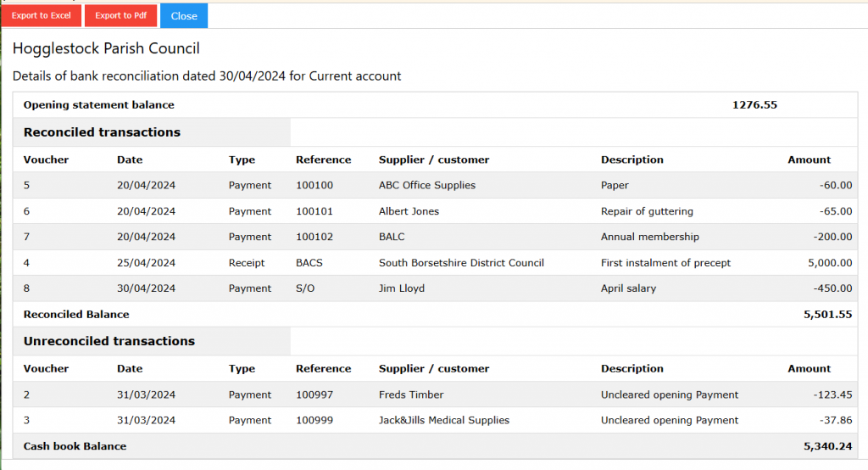Select the Reconciled Balance value 5,501.55
This screenshot has width=868, height=470.
827,314
